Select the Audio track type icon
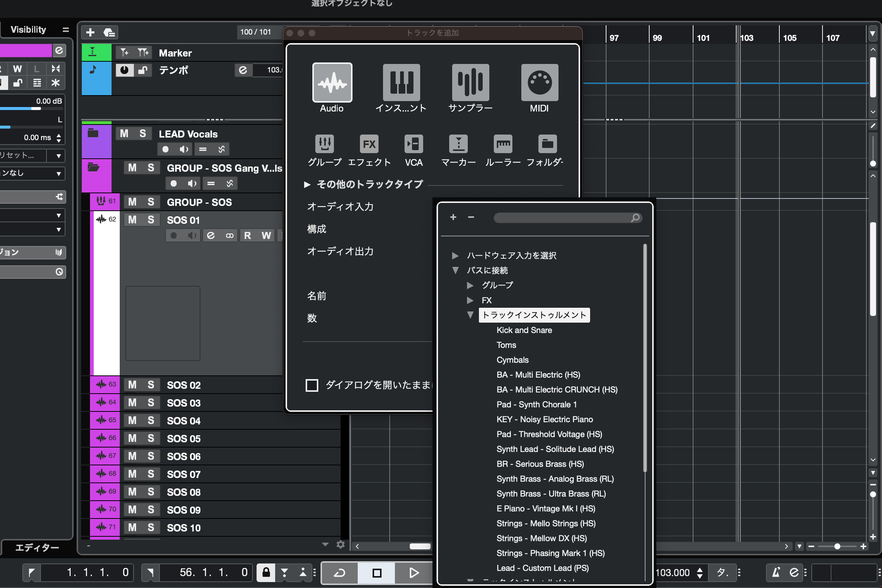The image size is (882, 588). [332, 83]
